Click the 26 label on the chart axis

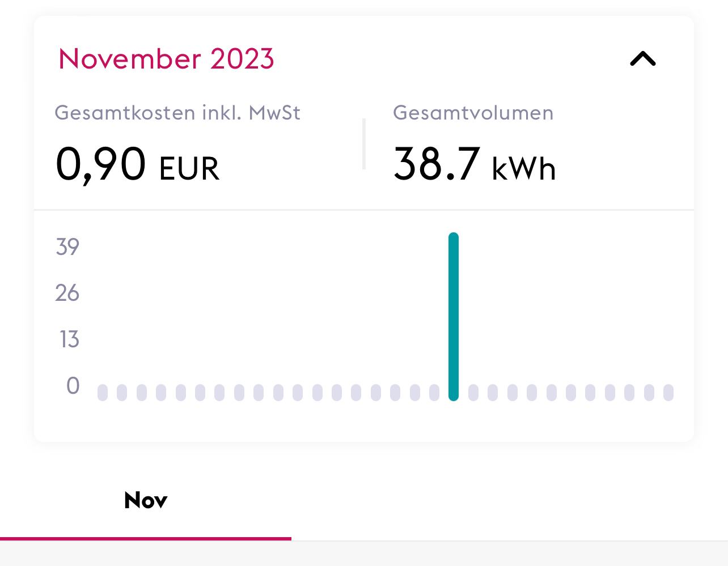(67, 293)
